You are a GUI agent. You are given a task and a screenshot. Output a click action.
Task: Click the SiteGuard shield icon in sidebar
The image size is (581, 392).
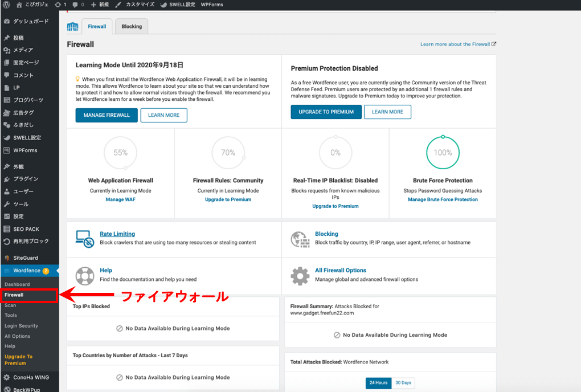coord(7,258)
